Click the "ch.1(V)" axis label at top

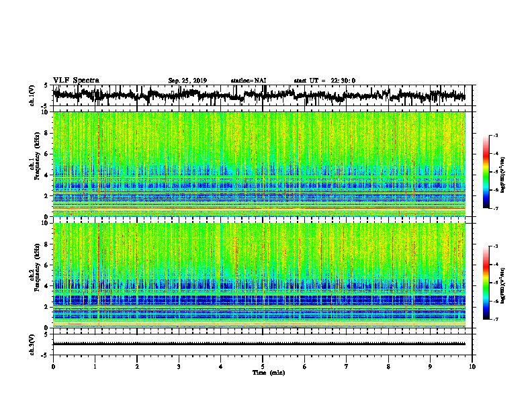[x=32, y=96]
